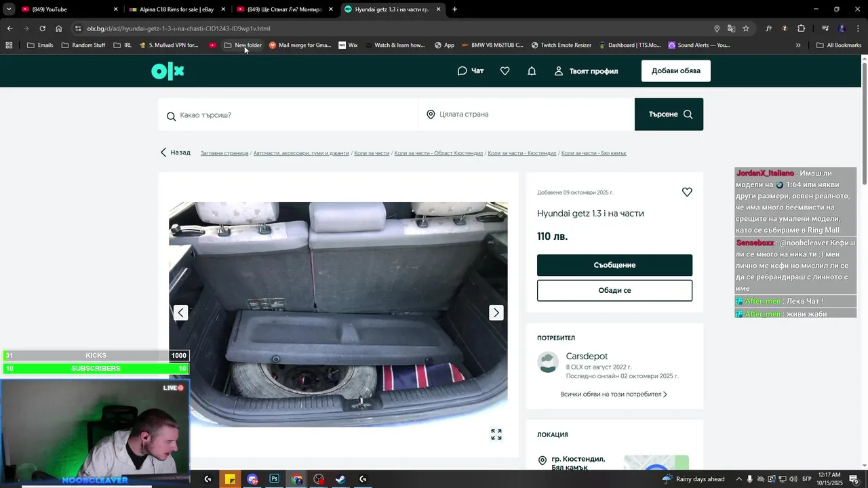Open the notifications bell in OLX header

[532, 71]
